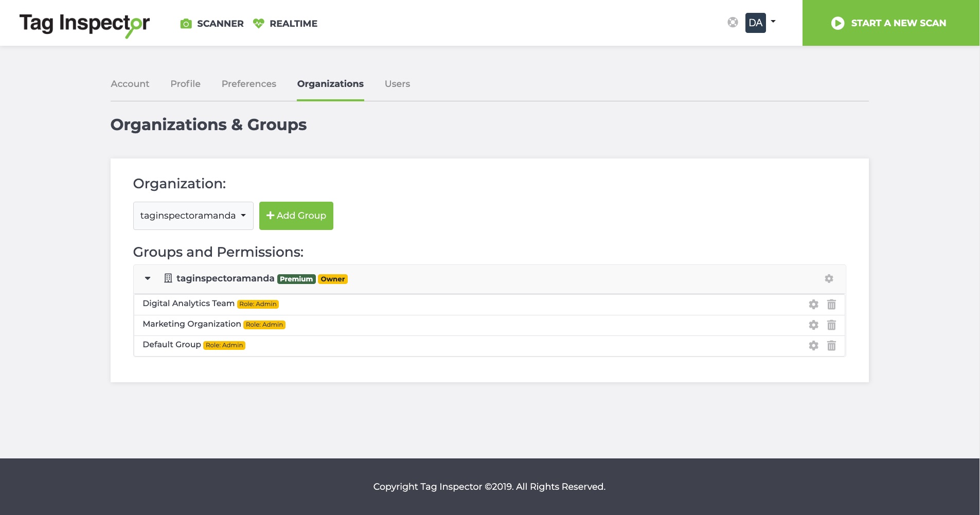Open the Realtime section
Screen dimensions: 980x515
point(286,24)
